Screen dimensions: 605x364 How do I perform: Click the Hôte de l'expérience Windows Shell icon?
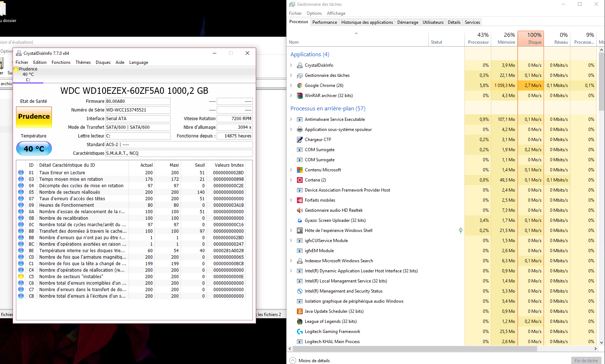pos(299,231)
